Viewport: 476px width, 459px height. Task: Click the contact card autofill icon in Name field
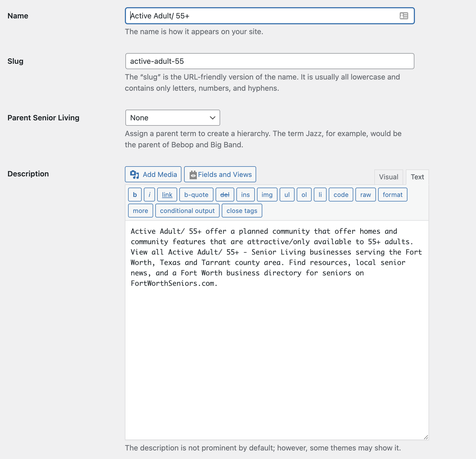tap(404, 16)
